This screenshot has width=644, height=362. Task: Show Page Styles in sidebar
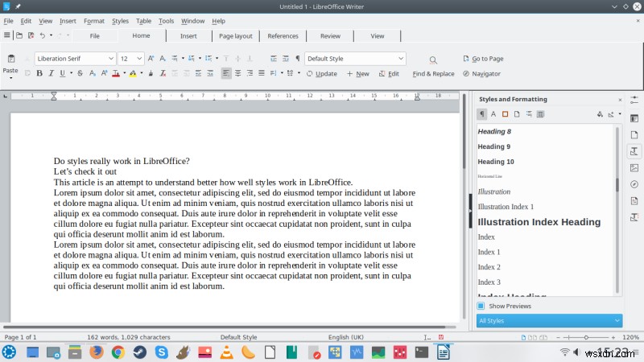[517, 114]
